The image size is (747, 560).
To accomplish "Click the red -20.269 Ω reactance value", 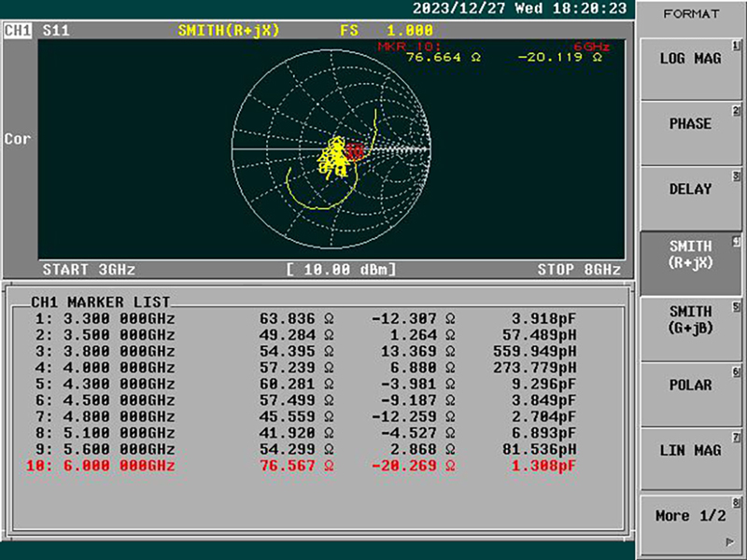I will 414,466.
